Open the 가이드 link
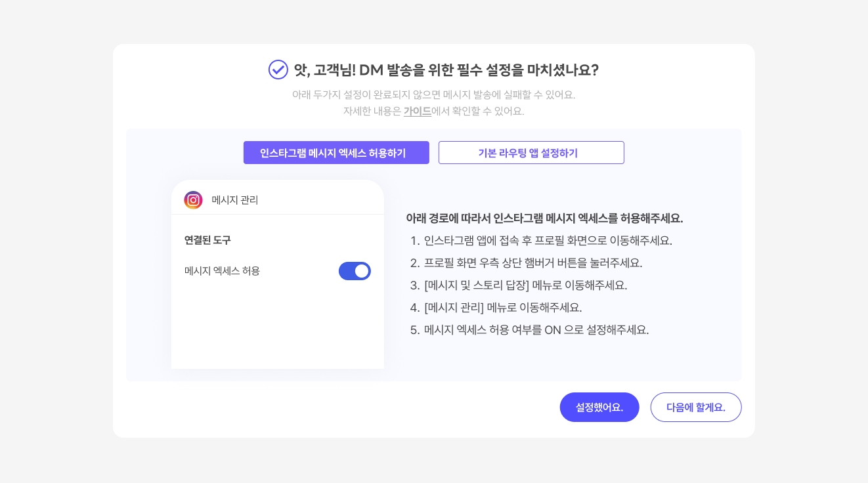Image resolution: width=868 pixels, height=483 pixels. click(x=418, y=111)
